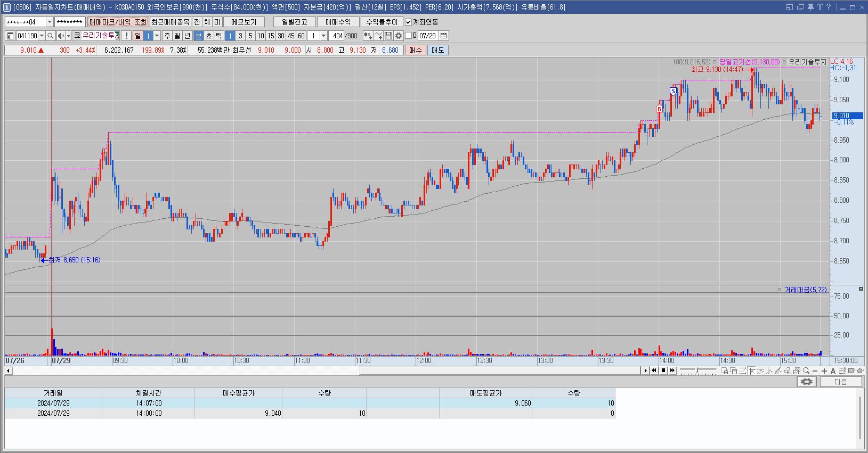The width and height of the screenshot is (868, 453).
Task: Click the plus zoom-in icon
Action: (824, 371)
